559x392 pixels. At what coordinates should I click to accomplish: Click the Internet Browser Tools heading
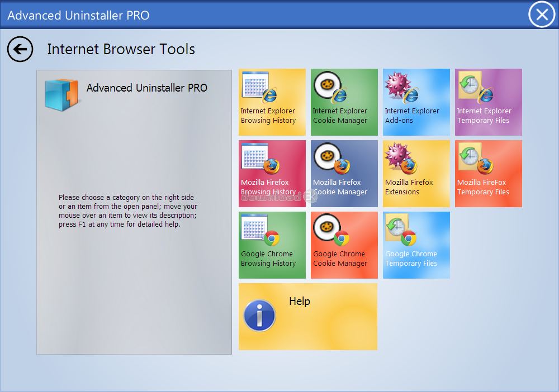point(121,49)
